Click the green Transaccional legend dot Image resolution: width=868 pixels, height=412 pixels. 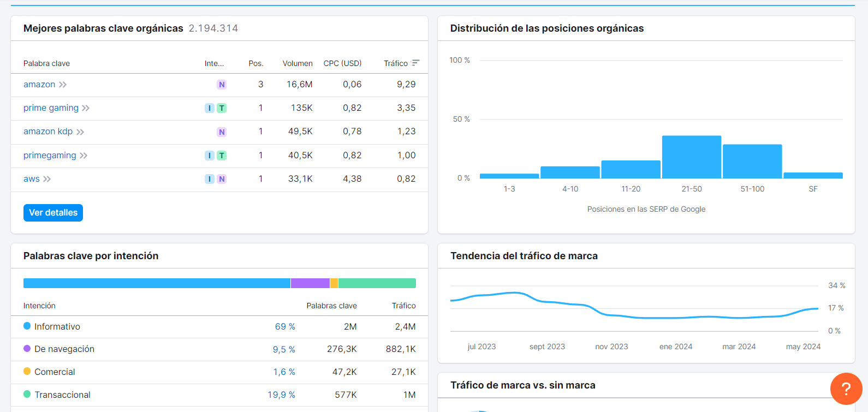[27, 394]
